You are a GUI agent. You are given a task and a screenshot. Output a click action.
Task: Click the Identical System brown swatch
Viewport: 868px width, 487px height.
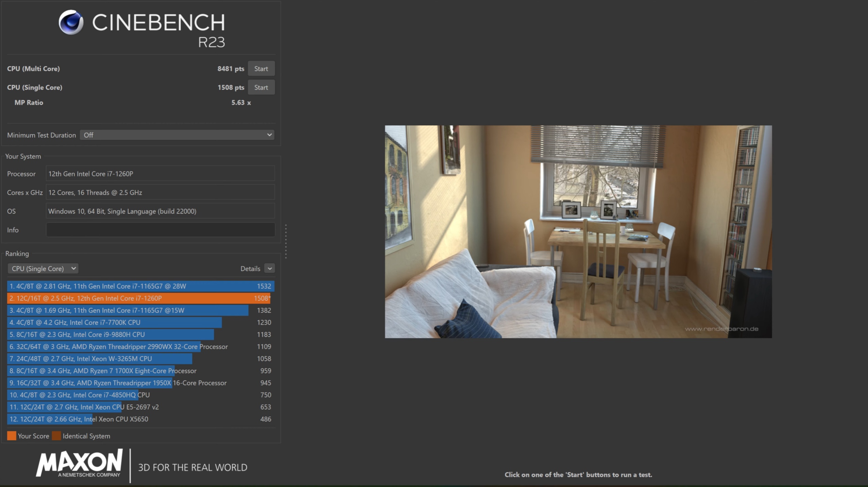coord(56,436)
